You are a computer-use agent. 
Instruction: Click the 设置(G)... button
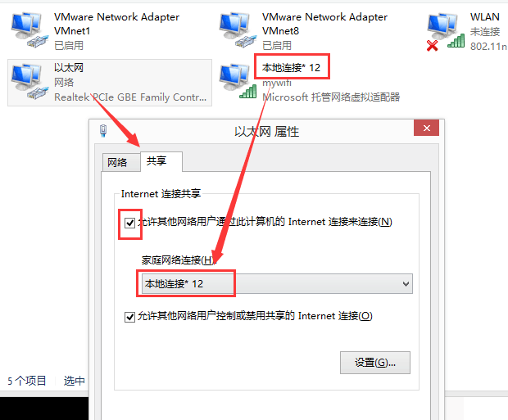pos(375,363)
